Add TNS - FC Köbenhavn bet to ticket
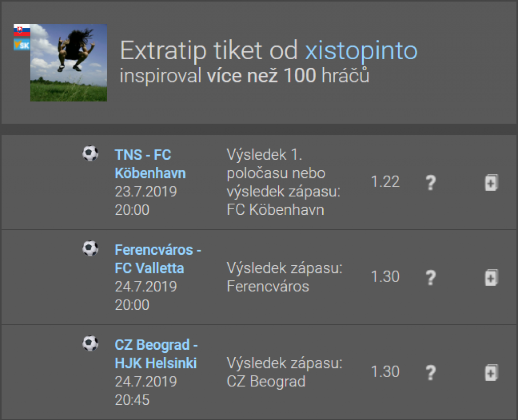 point(491,182)
